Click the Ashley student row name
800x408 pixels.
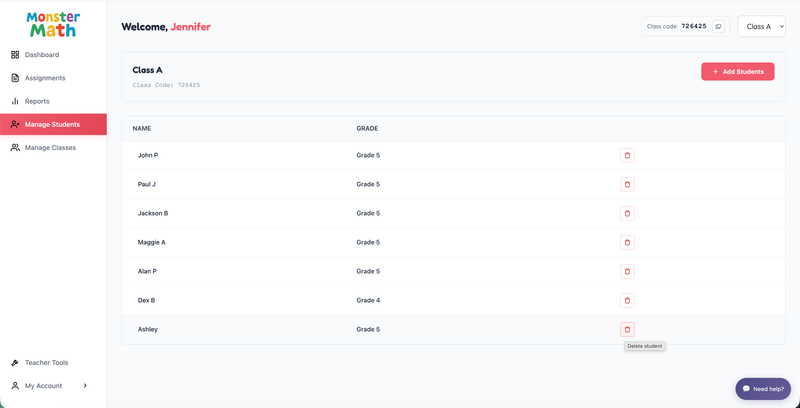click(x=148, y=329)
